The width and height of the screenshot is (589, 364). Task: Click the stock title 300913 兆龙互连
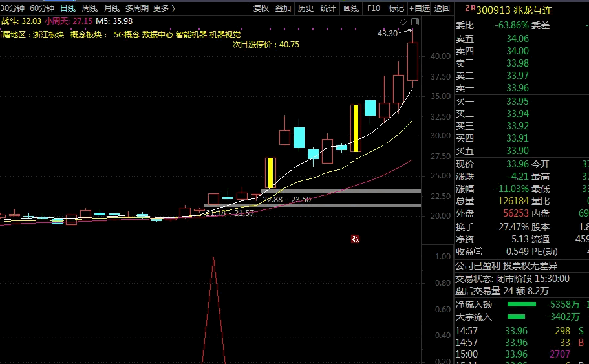514,10
